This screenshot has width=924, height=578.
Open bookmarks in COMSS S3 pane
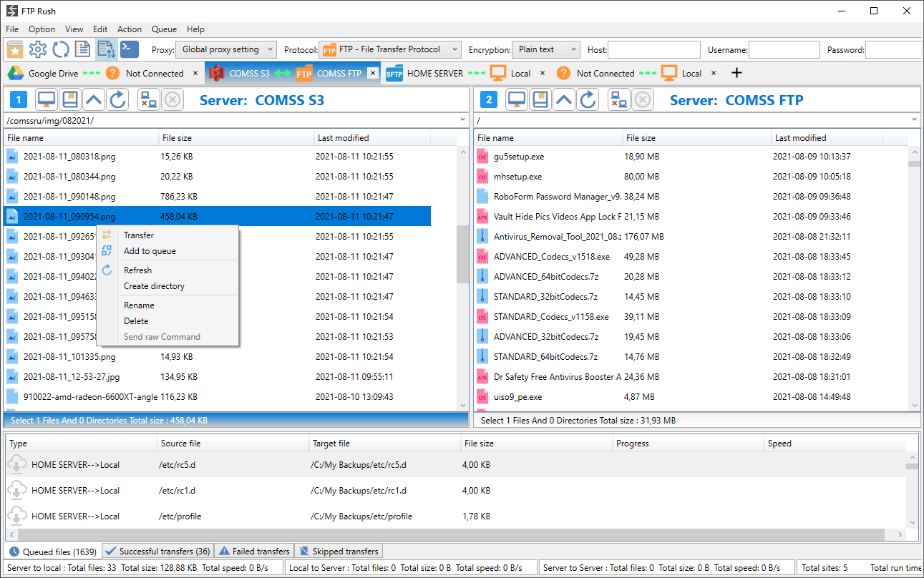[70, 100]
